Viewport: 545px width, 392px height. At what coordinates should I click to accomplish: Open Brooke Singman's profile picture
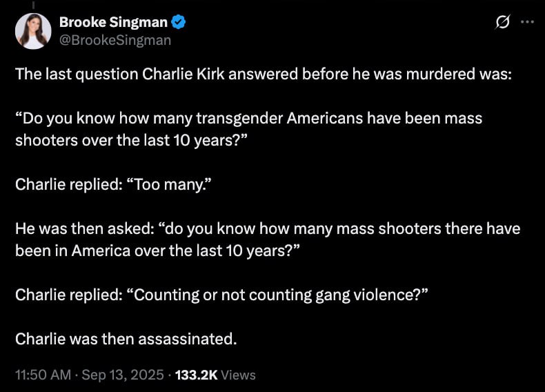click(33, 31)
